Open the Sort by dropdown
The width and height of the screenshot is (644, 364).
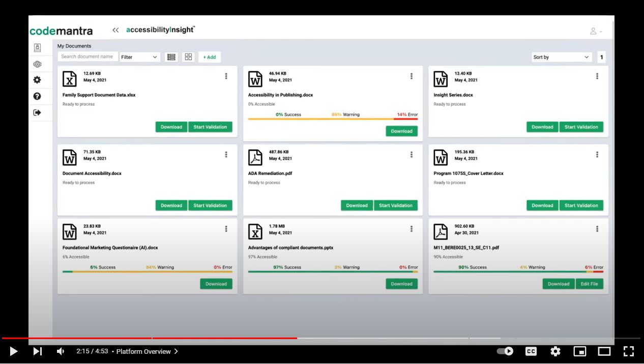pos(561,57)
